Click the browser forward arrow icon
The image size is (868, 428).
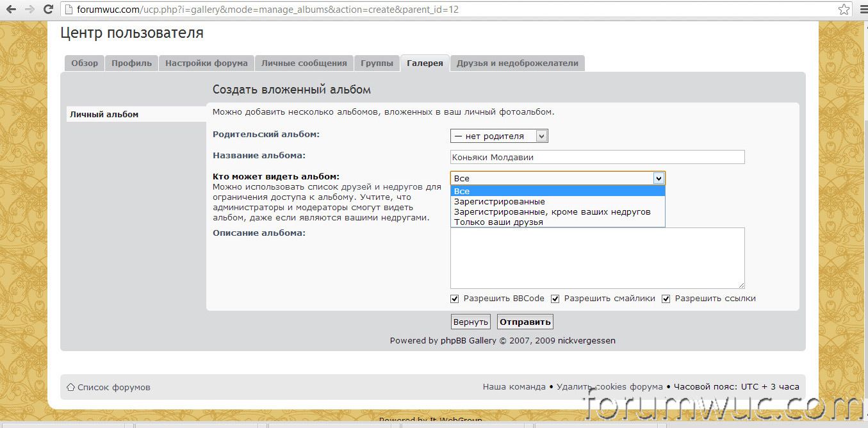click(x=29, y=10)
